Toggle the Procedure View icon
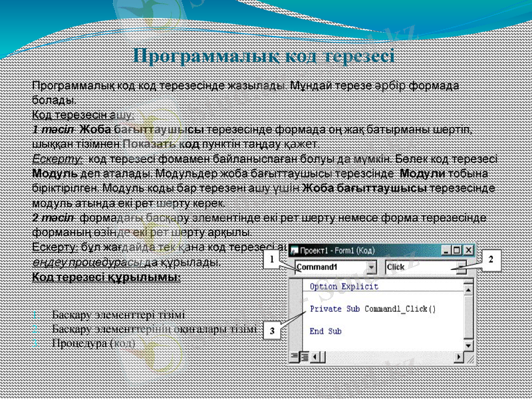The height and width of the screenshot is (399, 532). [293, 355]
